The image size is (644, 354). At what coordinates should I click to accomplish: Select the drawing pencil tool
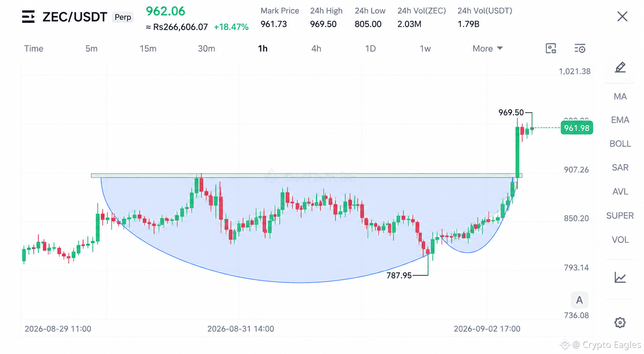[620, 68]
